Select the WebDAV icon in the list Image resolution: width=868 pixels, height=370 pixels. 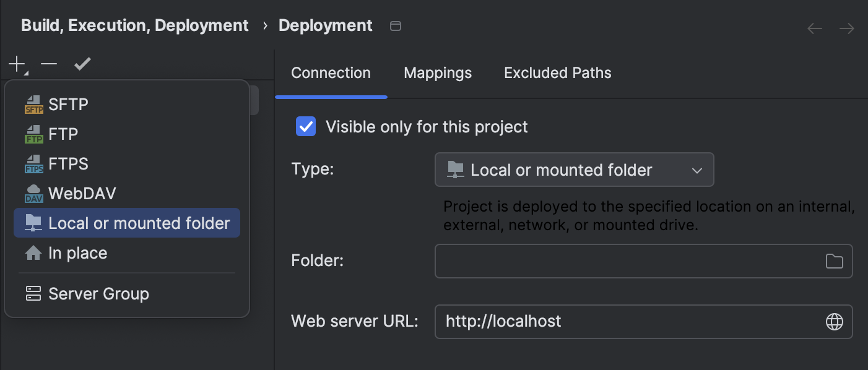[34, 193]
